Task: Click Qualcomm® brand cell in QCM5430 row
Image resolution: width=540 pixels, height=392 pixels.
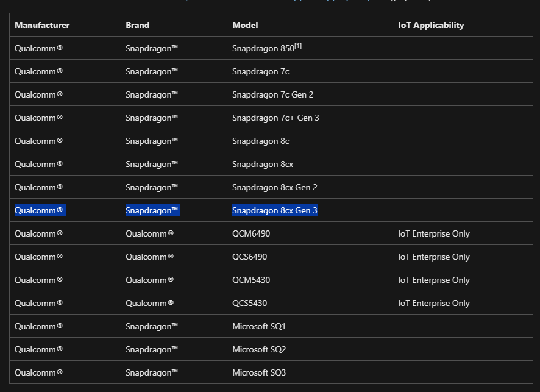Action: click(x=149, y=280)
